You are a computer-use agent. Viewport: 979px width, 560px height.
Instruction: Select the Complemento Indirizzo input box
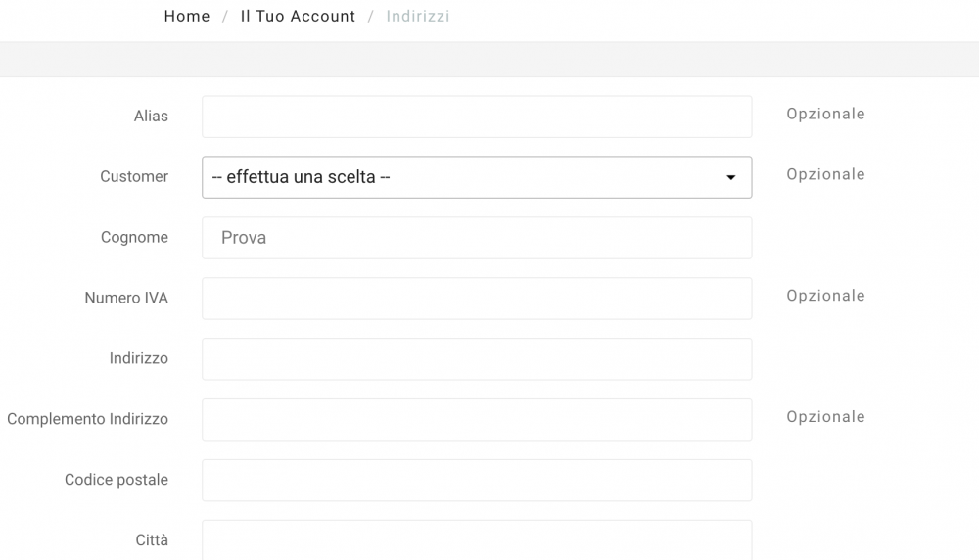pos(477,420)
